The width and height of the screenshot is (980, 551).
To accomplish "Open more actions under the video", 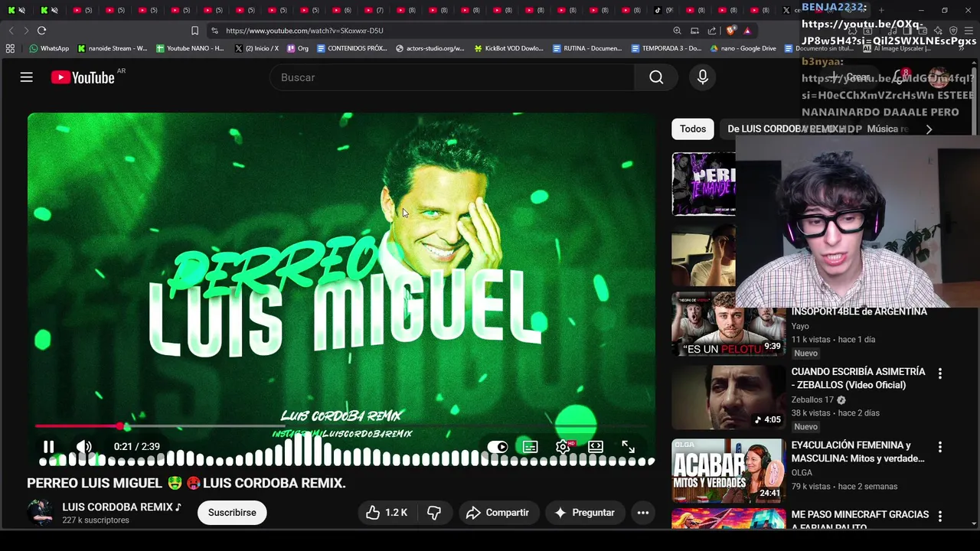I will (x=643, y=513).
